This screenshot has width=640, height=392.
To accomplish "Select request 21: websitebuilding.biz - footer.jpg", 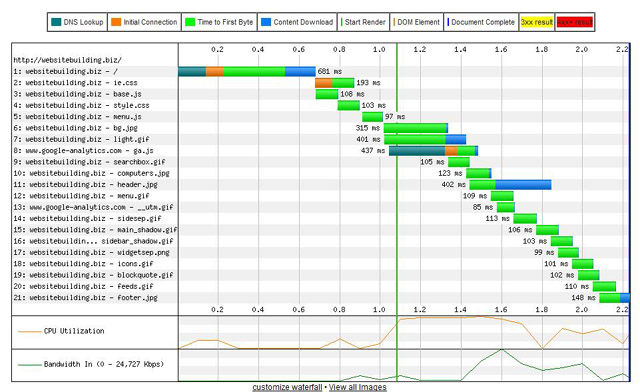I will [x=85, y=298].
